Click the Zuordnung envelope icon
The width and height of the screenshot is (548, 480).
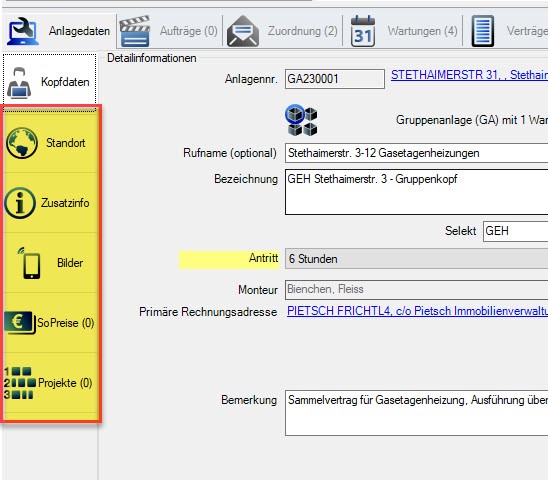tap(243, 31)
